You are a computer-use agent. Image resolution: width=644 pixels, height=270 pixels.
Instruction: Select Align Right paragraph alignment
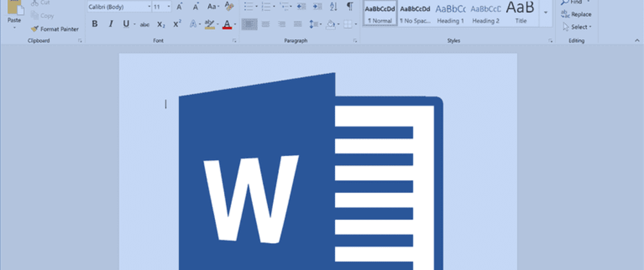282,24
